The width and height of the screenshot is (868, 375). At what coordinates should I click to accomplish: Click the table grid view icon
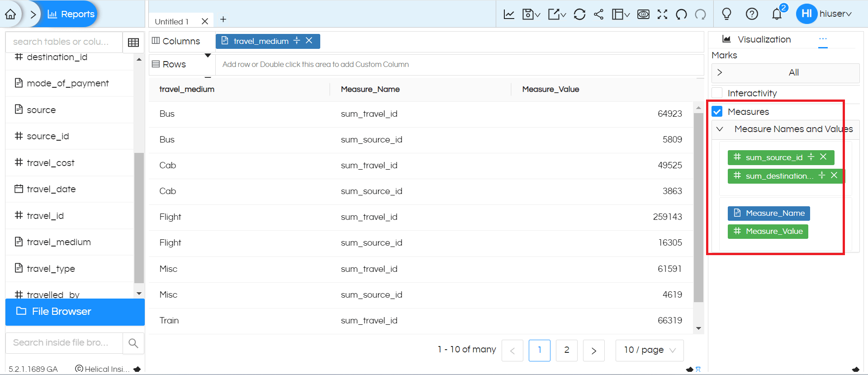pyautogui.click(x=133, y=43)
